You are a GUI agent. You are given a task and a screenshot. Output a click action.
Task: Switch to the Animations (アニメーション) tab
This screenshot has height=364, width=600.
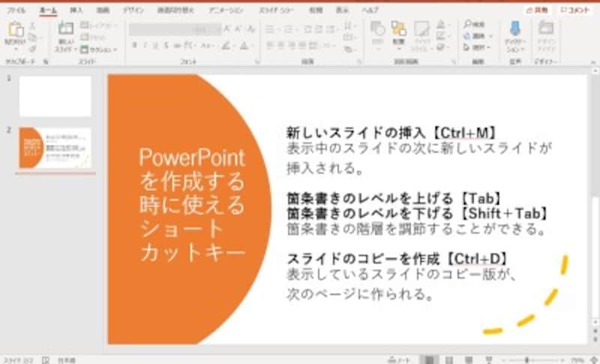(226, 10)
